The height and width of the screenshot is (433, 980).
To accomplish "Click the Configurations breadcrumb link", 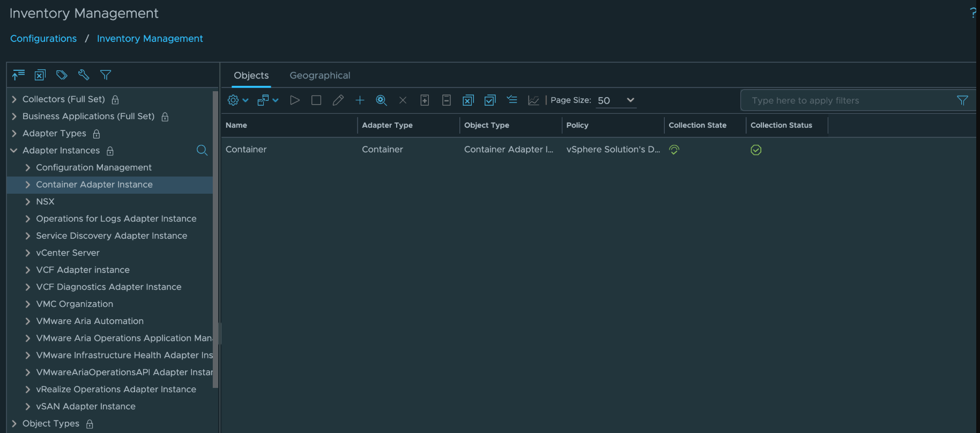I will point(43,39).
